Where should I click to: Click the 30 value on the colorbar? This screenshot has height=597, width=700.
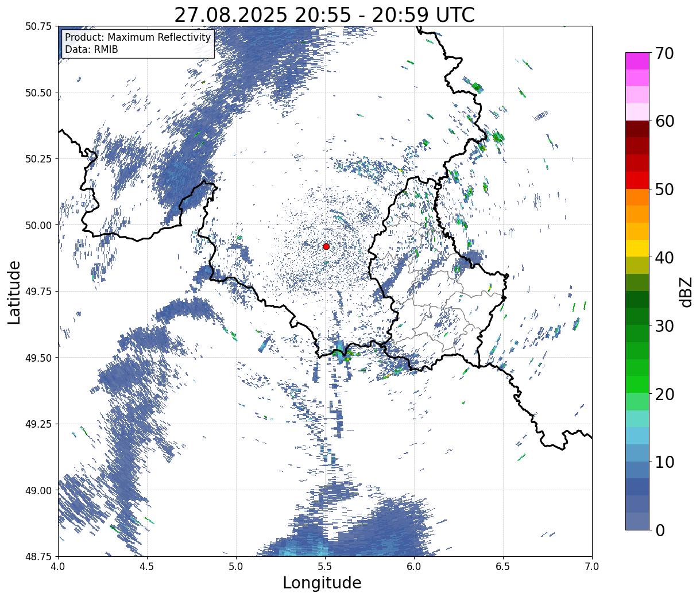coord(664,325)
